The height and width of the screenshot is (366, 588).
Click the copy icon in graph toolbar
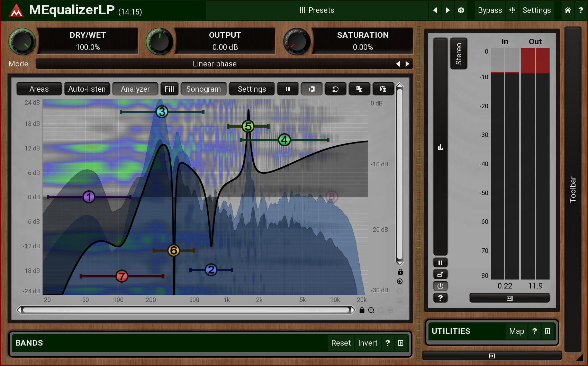(x=359, y=89)
